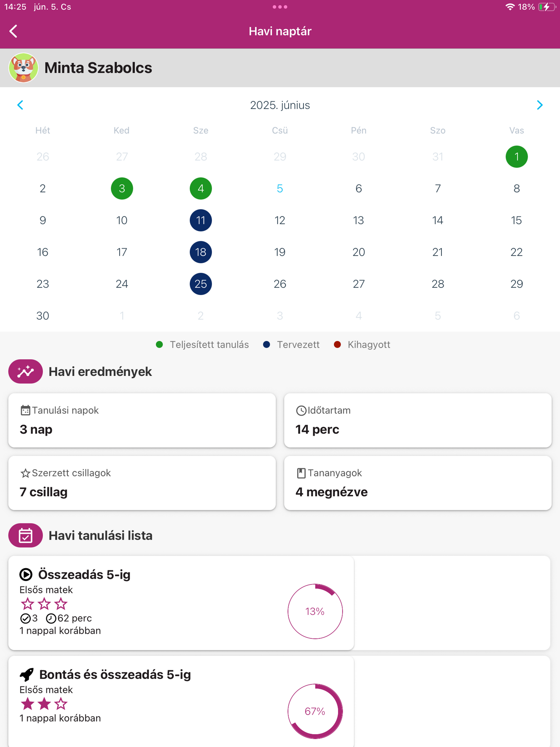Tap the 13% progress ring

(x=315, y=611)
